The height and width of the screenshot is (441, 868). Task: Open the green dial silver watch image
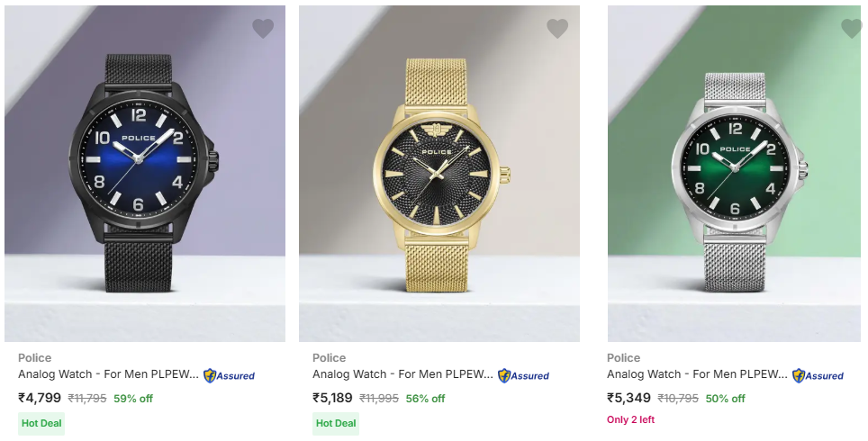(x=733, y=173)
